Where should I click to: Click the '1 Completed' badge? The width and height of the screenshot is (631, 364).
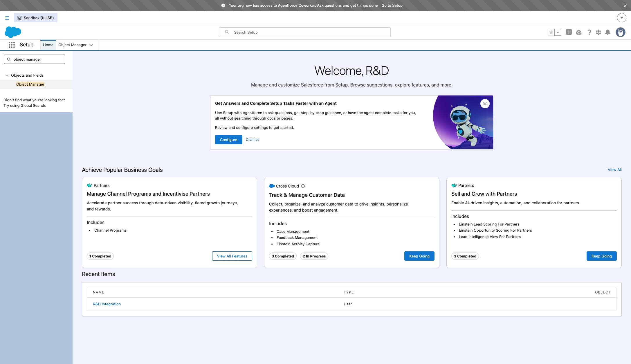100,256
